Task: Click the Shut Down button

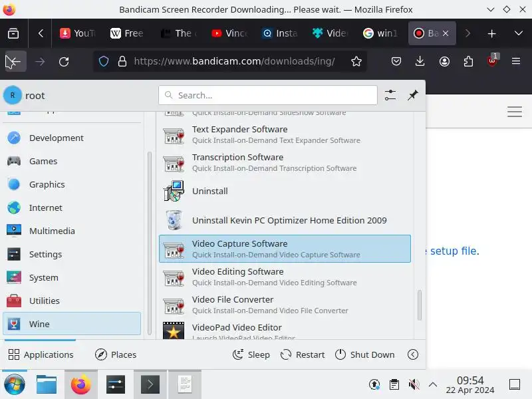Action: 364,354
